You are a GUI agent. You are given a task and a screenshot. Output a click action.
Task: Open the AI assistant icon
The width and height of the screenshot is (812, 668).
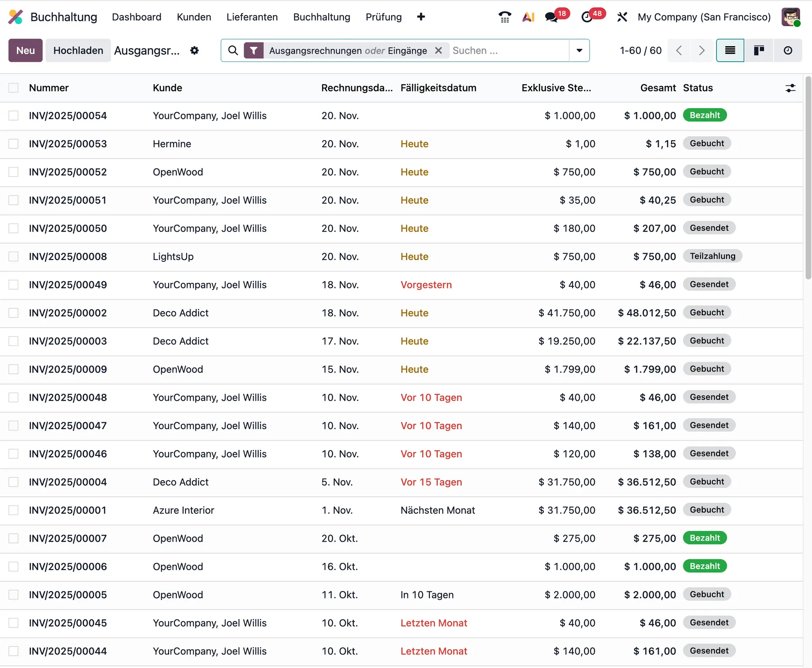pos(528,17)
